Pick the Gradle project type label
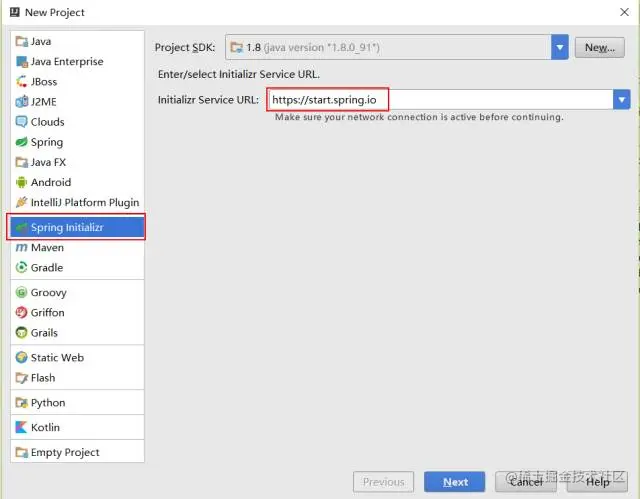Image resolution: width=640 pixels, height=499 pixels. 47,267
